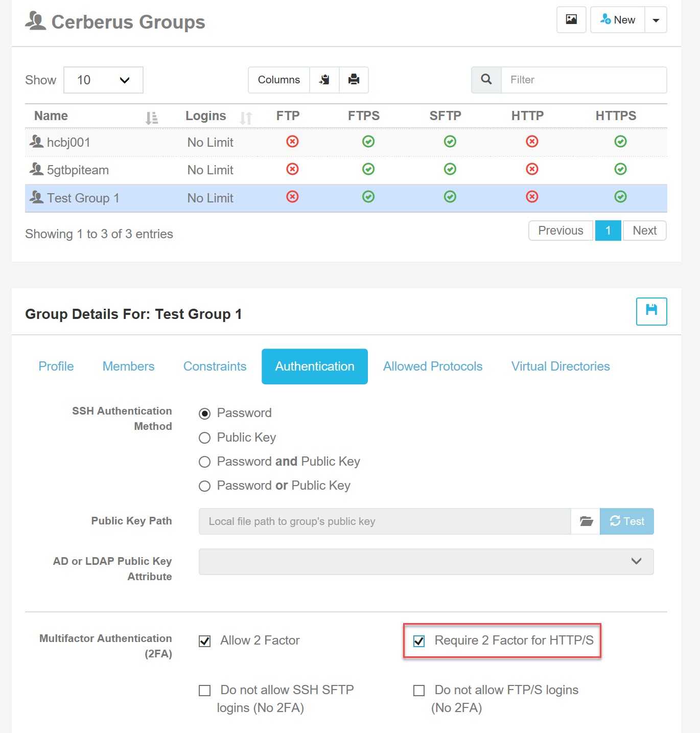Image resolution: width=700 pixels, height=733 pixels.
Task: Sort table by Name column icon
Action: pos(152,118)
